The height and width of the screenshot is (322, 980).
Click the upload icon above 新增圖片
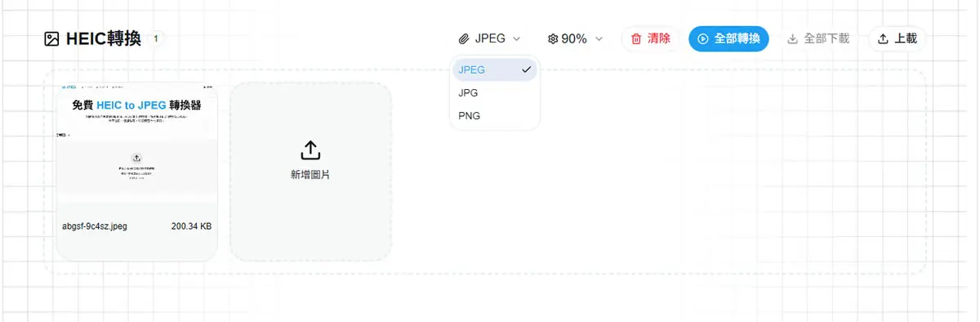click(310, 150)
